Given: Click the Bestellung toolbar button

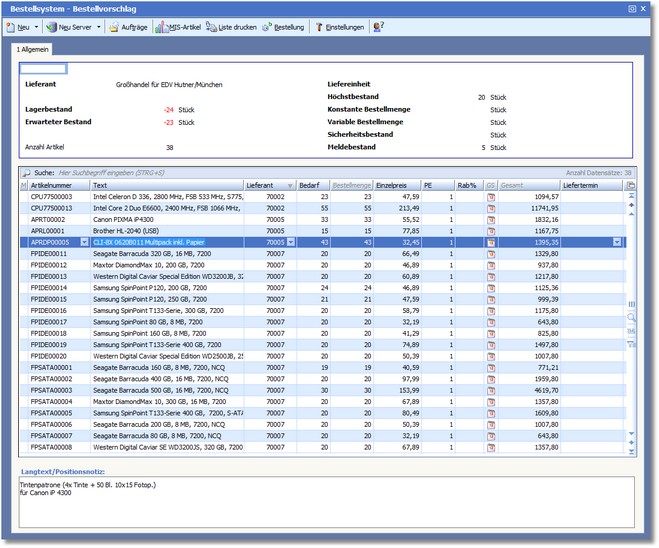Looking at the screenshot, I should [284, 27].
